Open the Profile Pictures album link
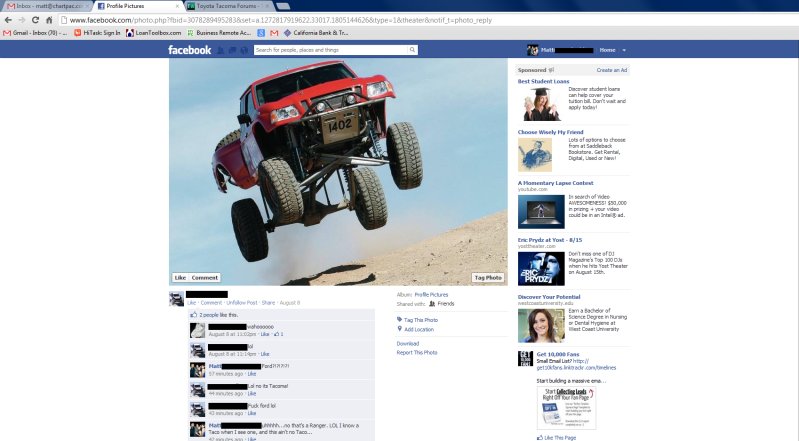The height and width of the screenshot is (441, 799). click(x=431, y=295)
